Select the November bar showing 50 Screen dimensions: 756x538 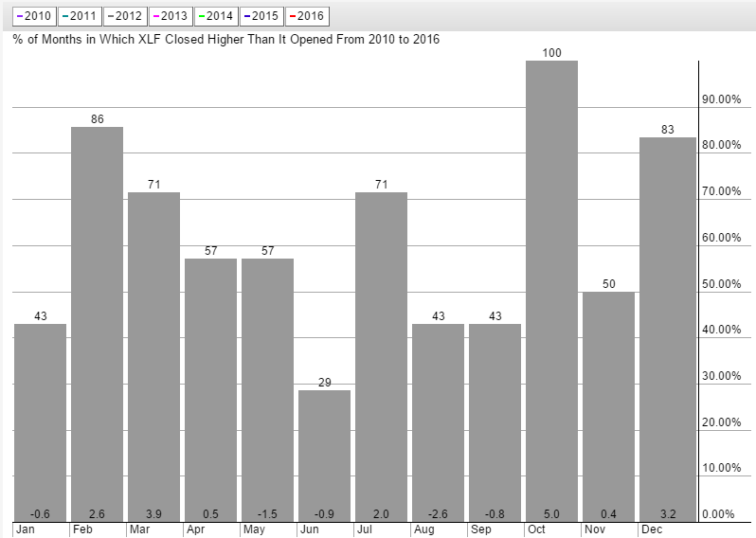tap(609, 407)
